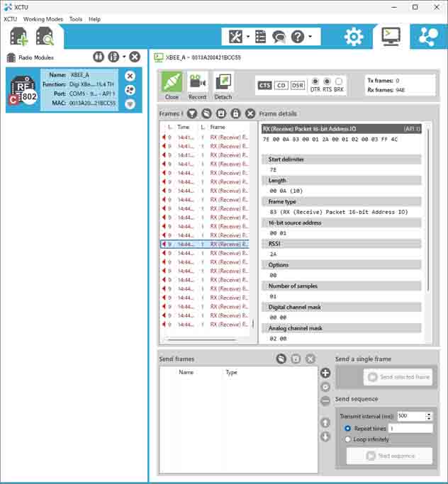Close the serial connection with Close button
Screen dimensions: 448x484
(172, 86)
